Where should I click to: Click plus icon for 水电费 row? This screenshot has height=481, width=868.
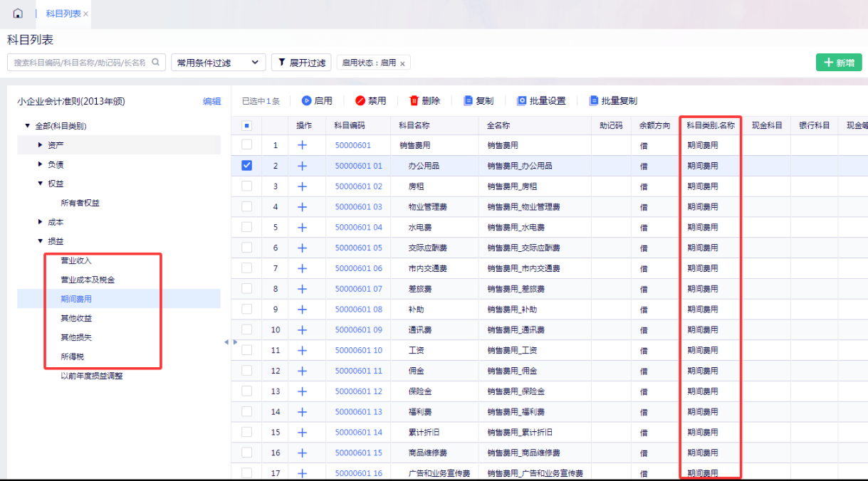[x=302, y=227]
